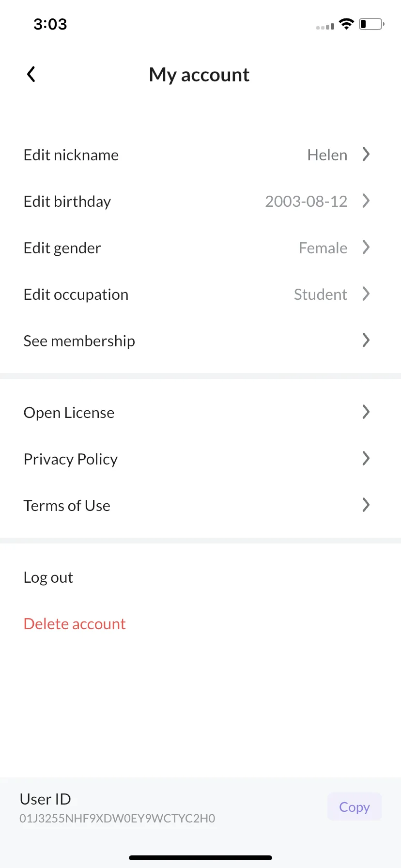
Task: Tap the Student occupation value
Action: pyautogui.click(x=321, y=294)
